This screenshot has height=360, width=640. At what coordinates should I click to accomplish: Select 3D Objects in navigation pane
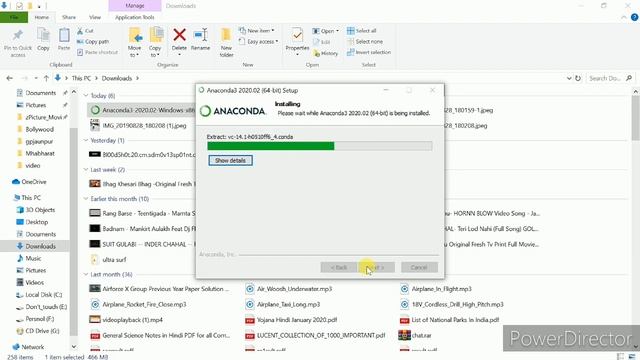point(35,210)
